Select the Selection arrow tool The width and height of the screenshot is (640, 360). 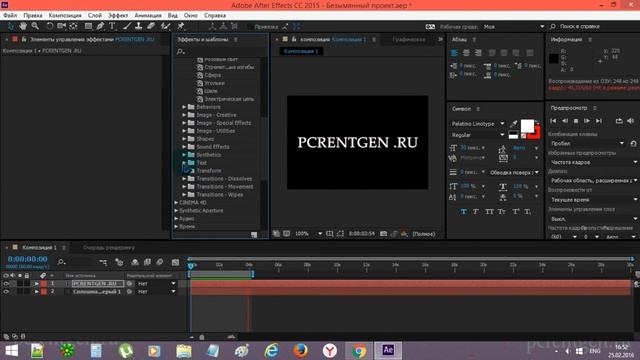coord(11,26)
